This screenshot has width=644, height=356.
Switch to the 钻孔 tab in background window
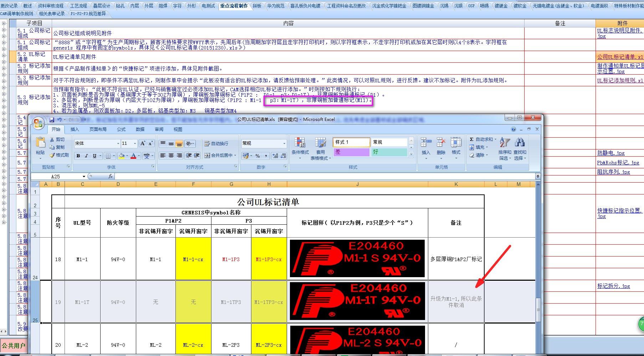coord(120,6)
